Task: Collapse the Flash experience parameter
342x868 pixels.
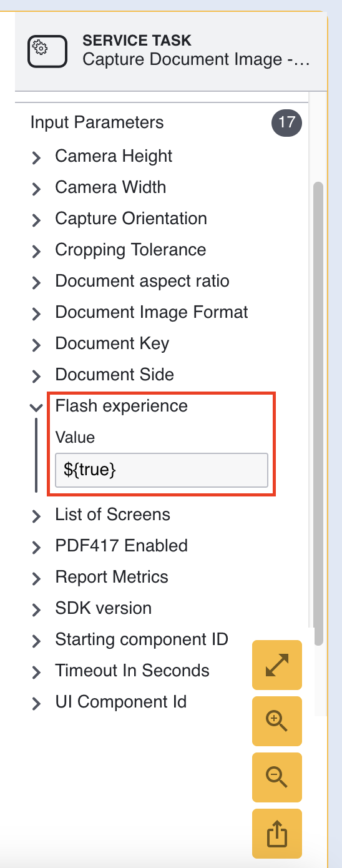Action: tap(36, 407)
